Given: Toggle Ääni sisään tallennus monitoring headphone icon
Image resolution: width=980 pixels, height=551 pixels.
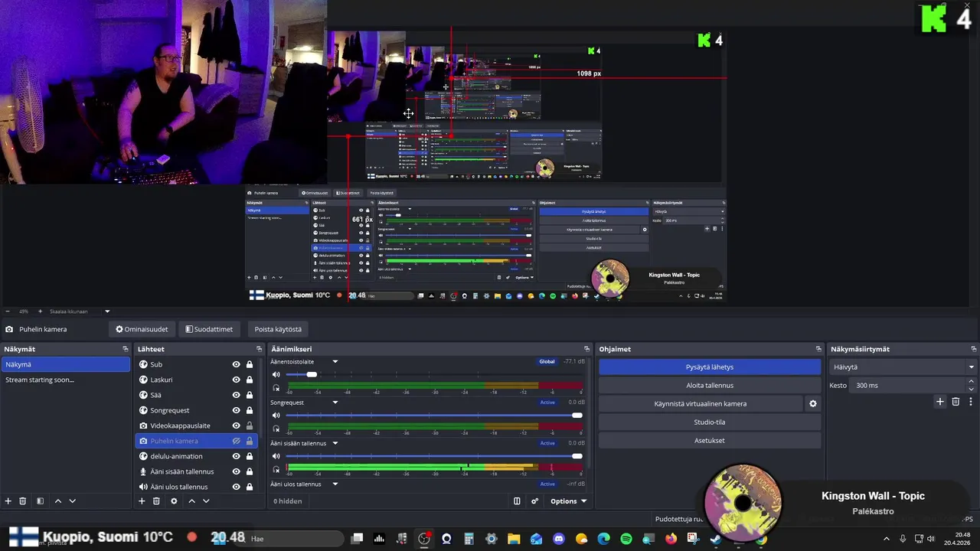Looking at the screenshot, I should [x=276, y=469].
